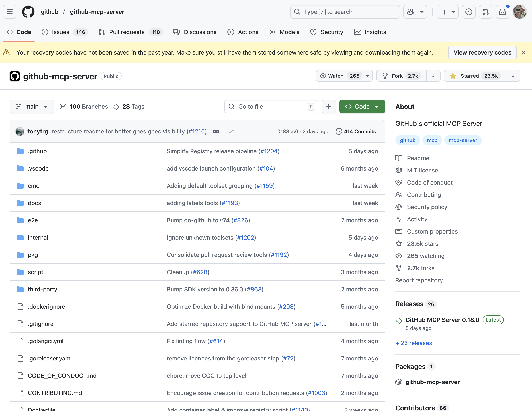Expand the commit message with the ellipsis icon
Viewport: 532px width, 411px height.
[216, 131]
